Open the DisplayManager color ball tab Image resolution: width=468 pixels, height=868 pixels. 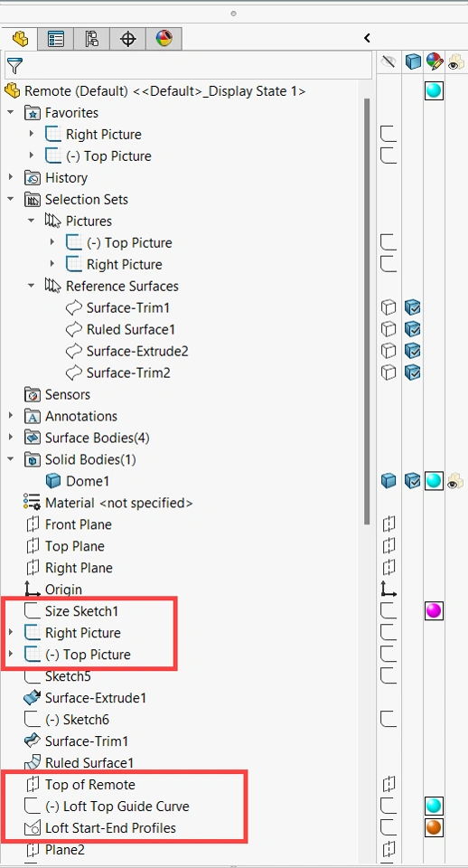click(x=164, y=39)
